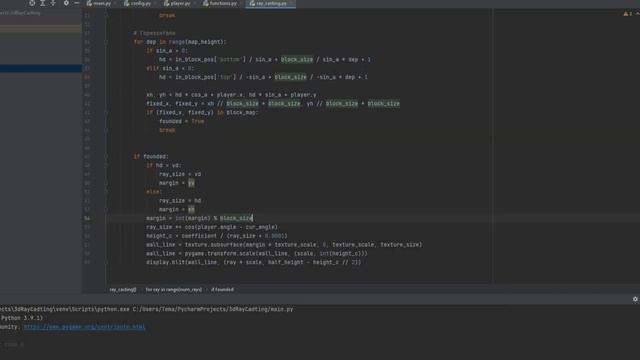Click the wall_line texture.subsurface code line
Image resolution: width=640 pixels, height=360 pixels.
284,245
